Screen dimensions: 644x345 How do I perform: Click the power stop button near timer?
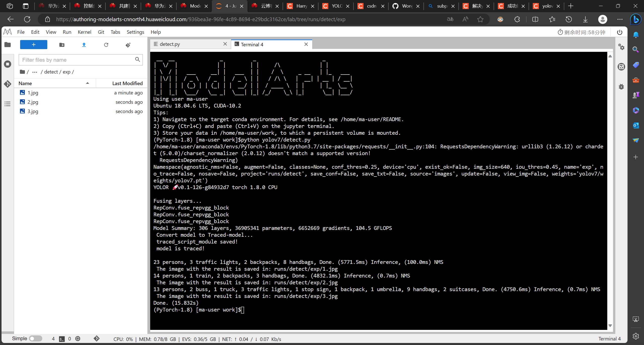pos(620,32)
